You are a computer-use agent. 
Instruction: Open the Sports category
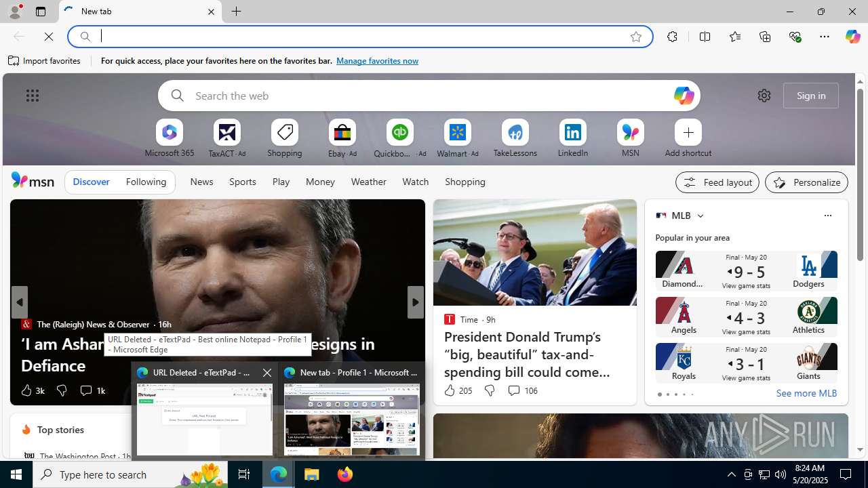(242, 182)
